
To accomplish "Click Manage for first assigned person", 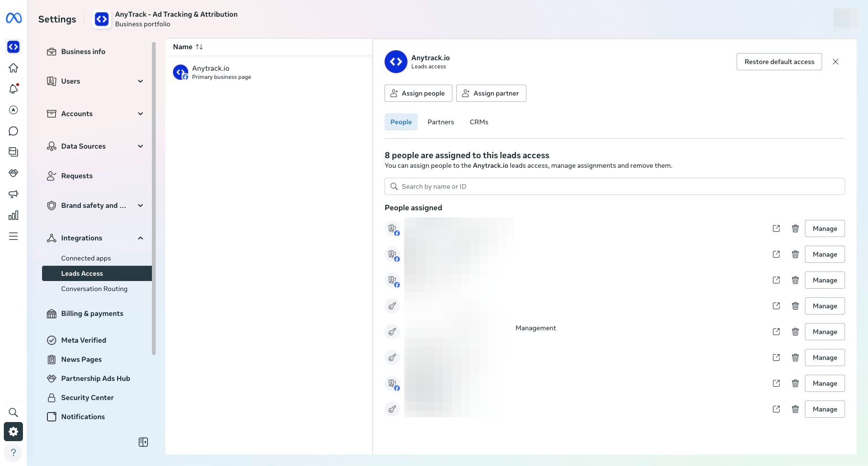I will pyautogui.click(x=825, y=228).
